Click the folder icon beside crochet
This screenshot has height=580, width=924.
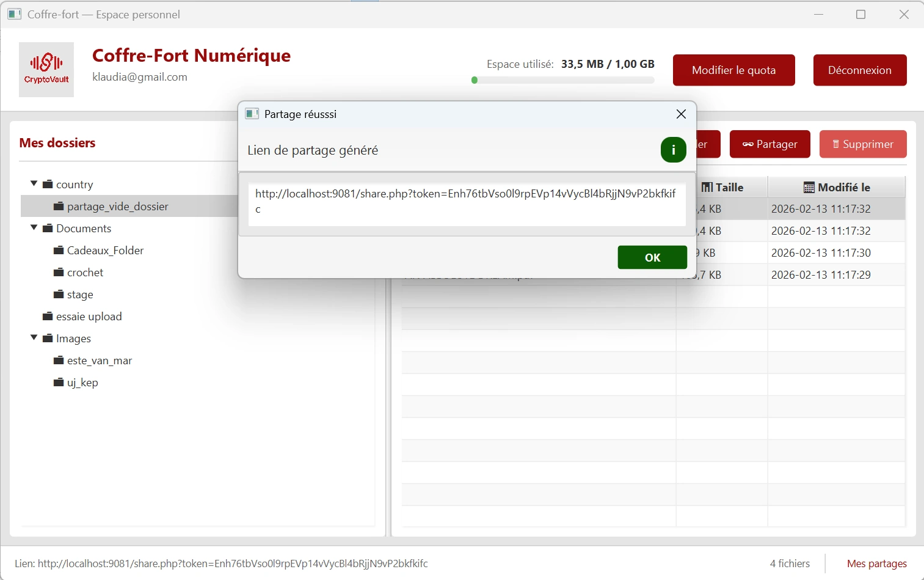coord(59,273)
